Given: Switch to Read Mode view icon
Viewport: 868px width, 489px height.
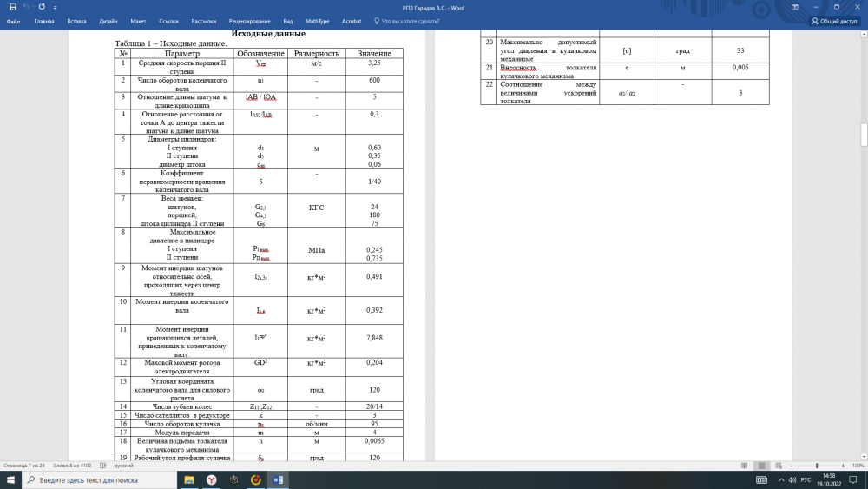Looking at the screenshot, I should pos(744,466).
